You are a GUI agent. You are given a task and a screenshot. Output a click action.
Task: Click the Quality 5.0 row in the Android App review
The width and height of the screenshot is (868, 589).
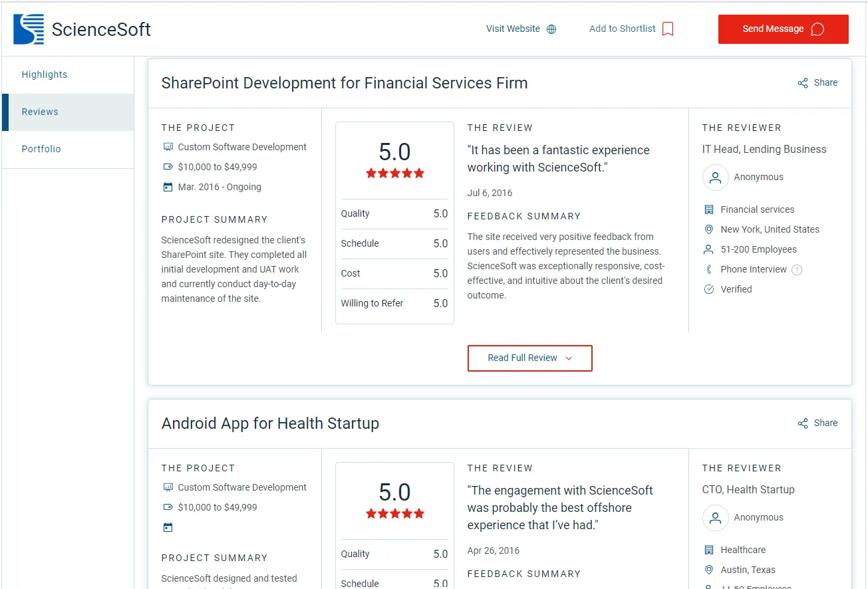pyautogui.click(x=394, y=554)
